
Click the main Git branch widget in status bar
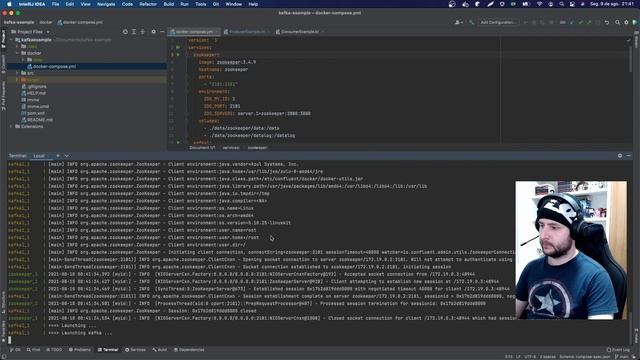click(622, 357)
